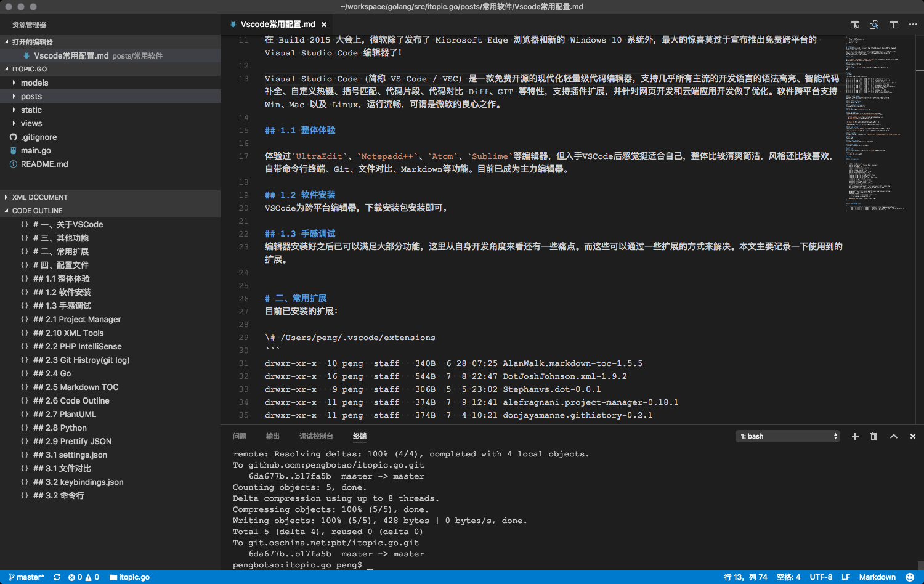
Task: Collapse the ITOPIC.GO section
Action: pos(6,69)
